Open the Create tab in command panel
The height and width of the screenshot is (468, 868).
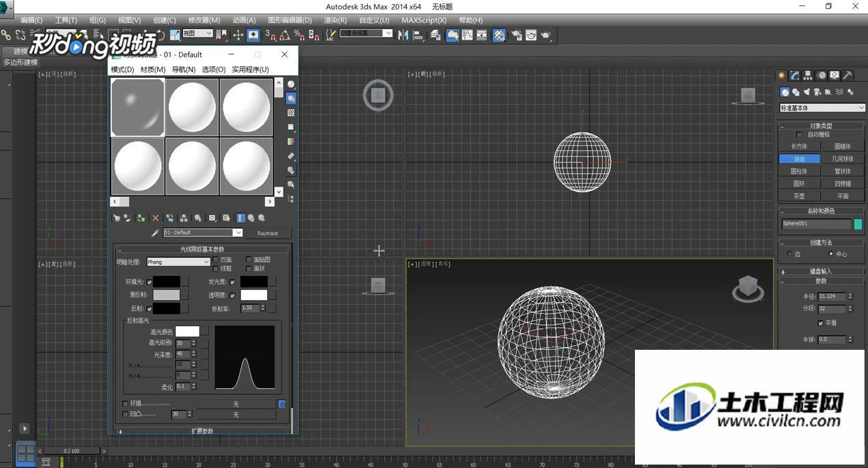coord(782,75)
